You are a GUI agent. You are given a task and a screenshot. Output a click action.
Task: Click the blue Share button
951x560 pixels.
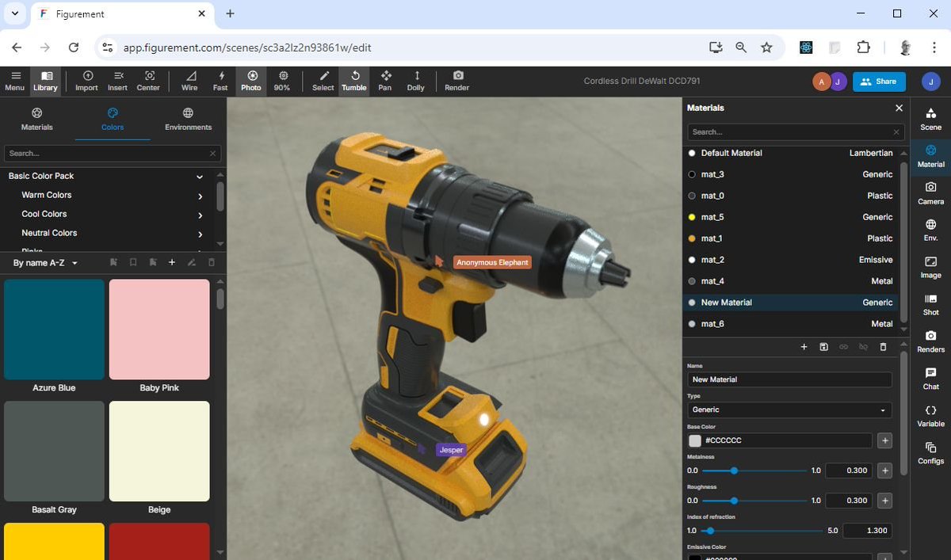click(879, 81)
